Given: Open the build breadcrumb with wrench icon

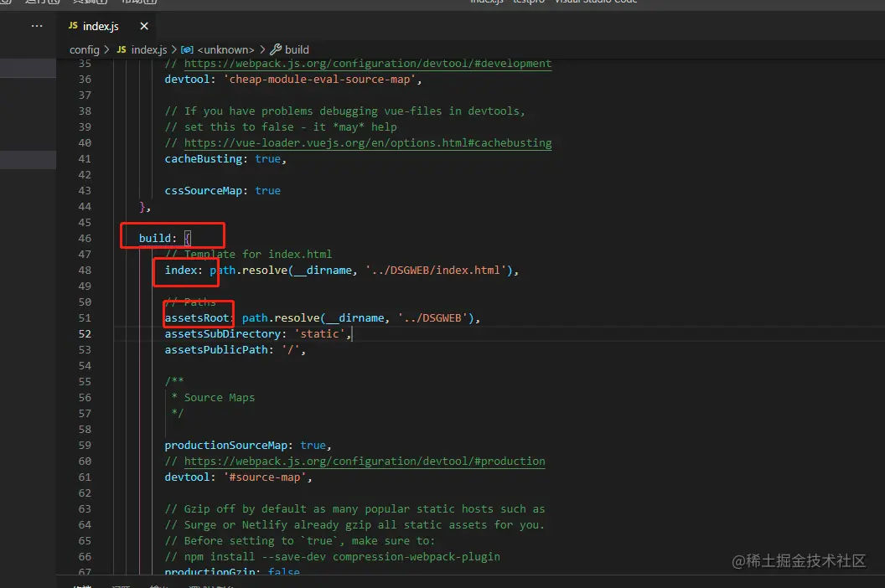Looking at the screenshot, I should [289, 49].
